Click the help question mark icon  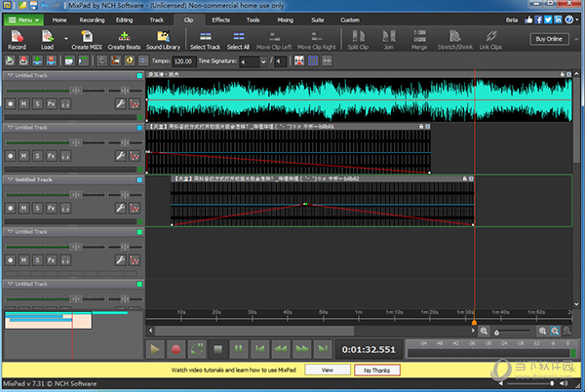click(569, 20)
